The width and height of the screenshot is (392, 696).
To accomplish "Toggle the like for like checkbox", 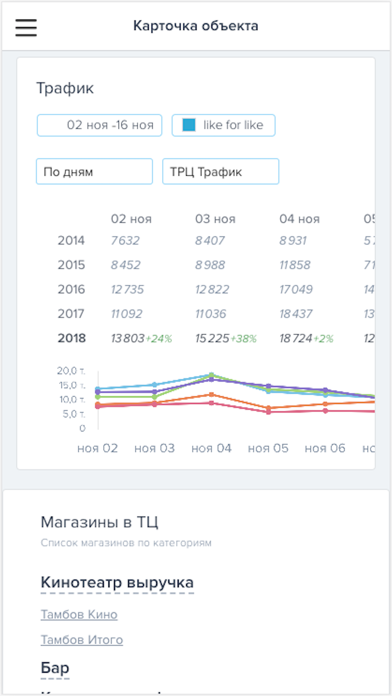I will click(189, 125).
